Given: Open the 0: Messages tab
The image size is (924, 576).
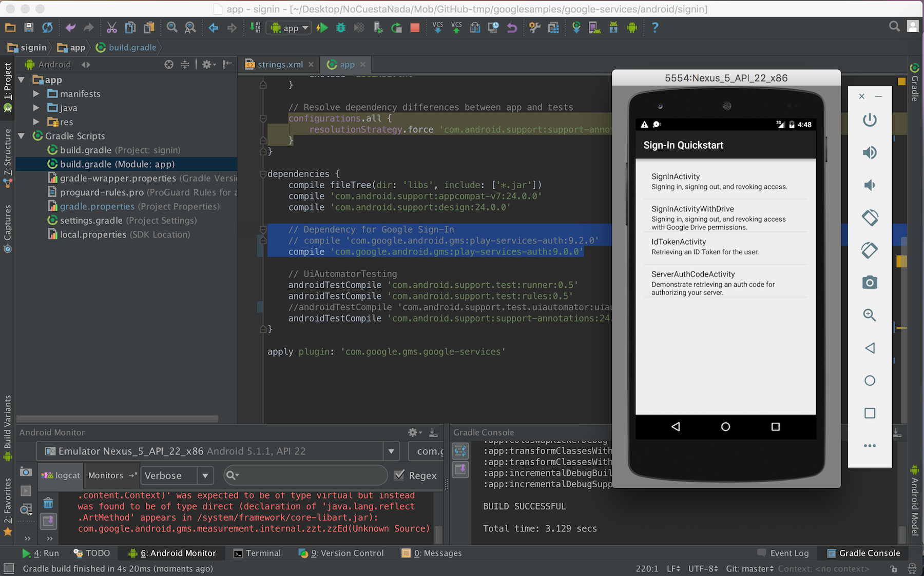Looking at the screenshot, I should [431, 553].
